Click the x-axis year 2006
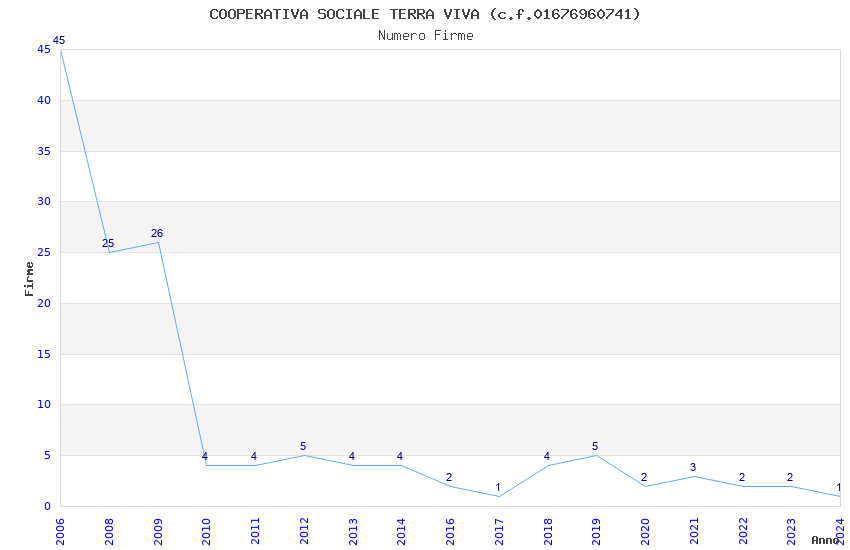This screenshot has width=850, height=550. point(60,531)
